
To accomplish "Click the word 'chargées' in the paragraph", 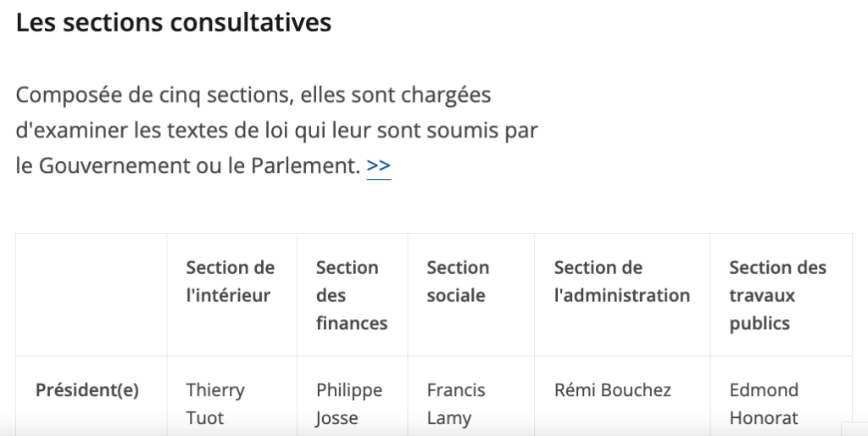I will [x=446, y=95].
